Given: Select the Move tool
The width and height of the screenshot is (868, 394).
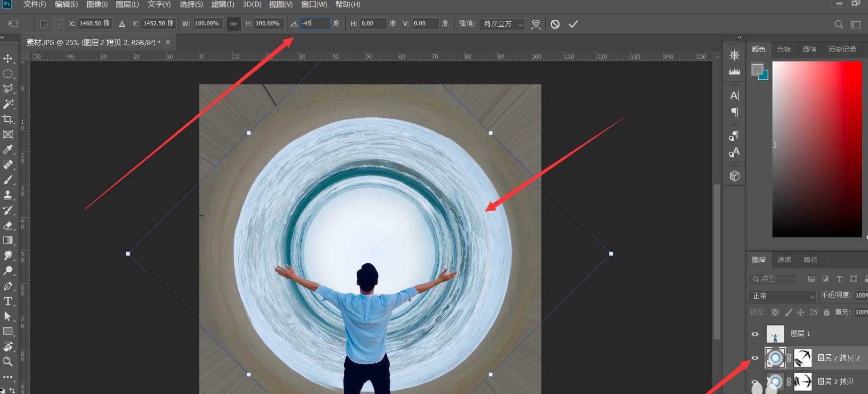Looking at the screenshot, I should 8,59.
